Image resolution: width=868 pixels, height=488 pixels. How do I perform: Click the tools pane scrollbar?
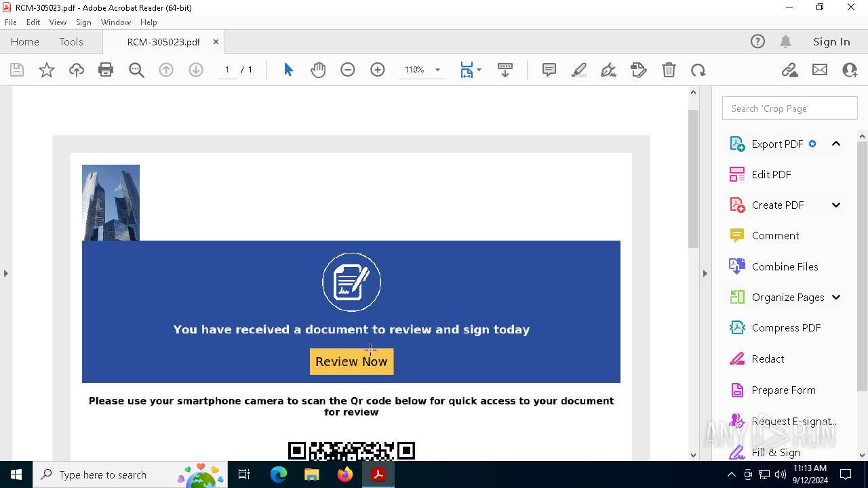[x=862, y=266]
